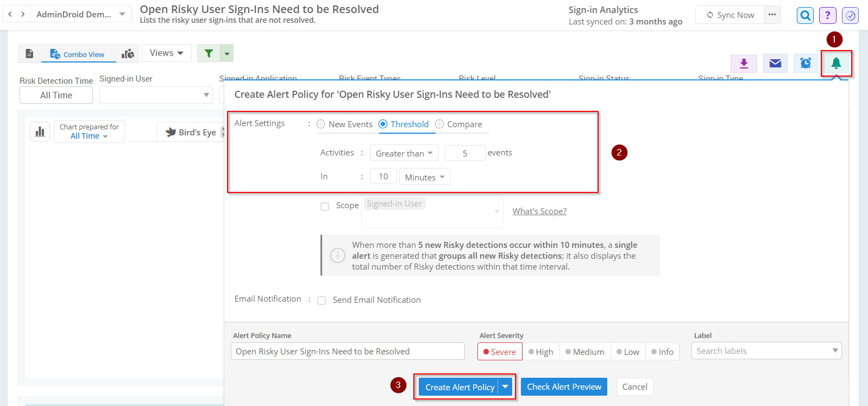This screenshot has width=868, height=406.
Task: Open the schedule alarm clock icon
Action: [806, 64]
